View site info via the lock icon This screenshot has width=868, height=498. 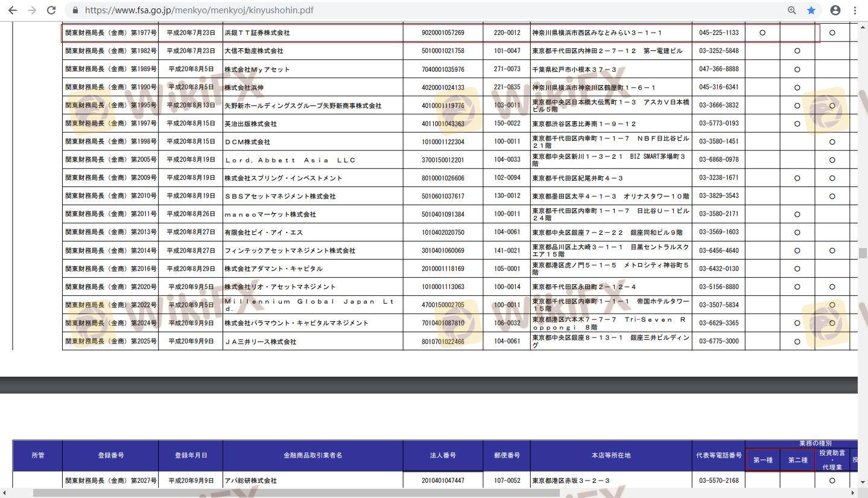pyautogui.click(x=75, y=10)
